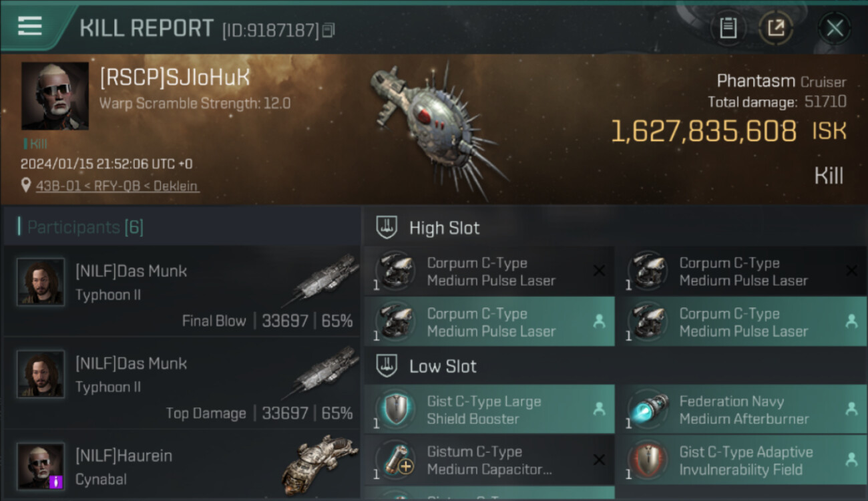The image size is (868, 501).
Task: Share the kill report externally
Action: [x=776, y=28]
